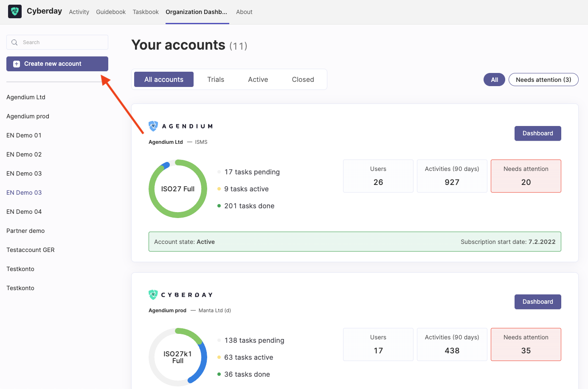The width and height of the screenshot is (588, 389).
Task: Switch to the Active filter tab
Action: coord(258,79)
